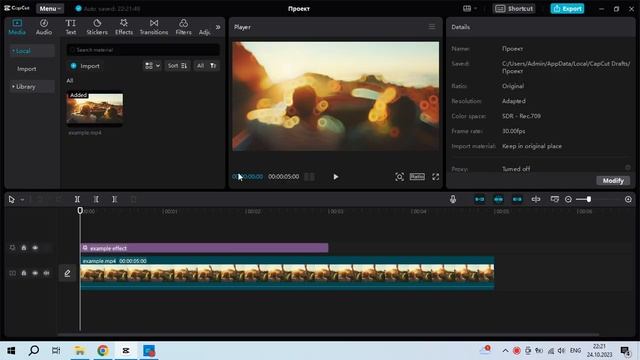Open the view mode dropdown
The height and width of the screenshot is (360, 640).
click(x=152, y=66)
